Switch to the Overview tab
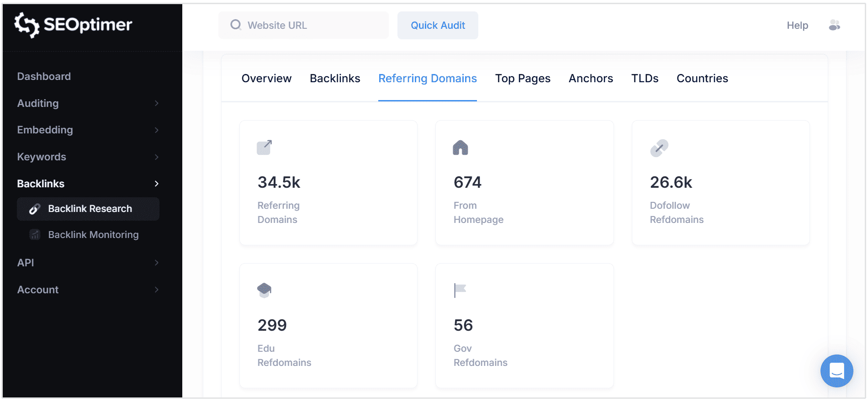 (x=266, y=79)
